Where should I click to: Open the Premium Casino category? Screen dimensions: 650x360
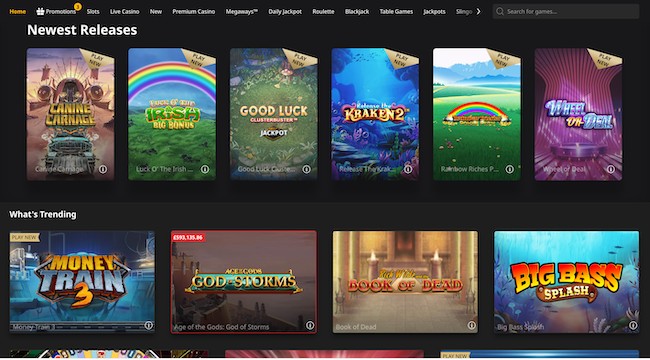pyautogui.click(x=194, y=12)
